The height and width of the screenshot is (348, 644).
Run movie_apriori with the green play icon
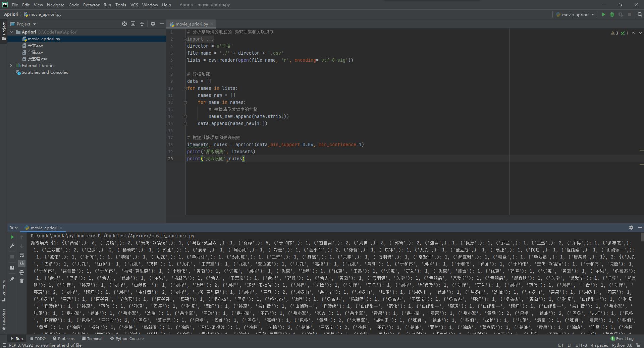tap(603, 14)
